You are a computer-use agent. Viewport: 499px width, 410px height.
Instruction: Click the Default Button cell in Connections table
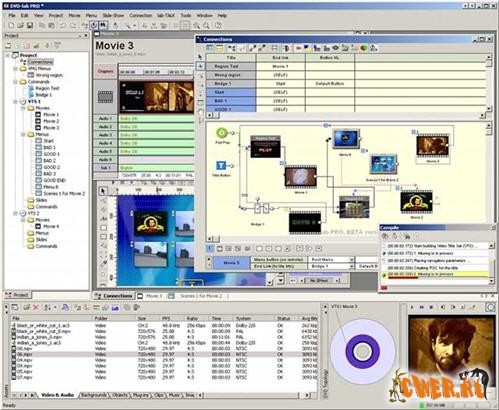(330, 84)
